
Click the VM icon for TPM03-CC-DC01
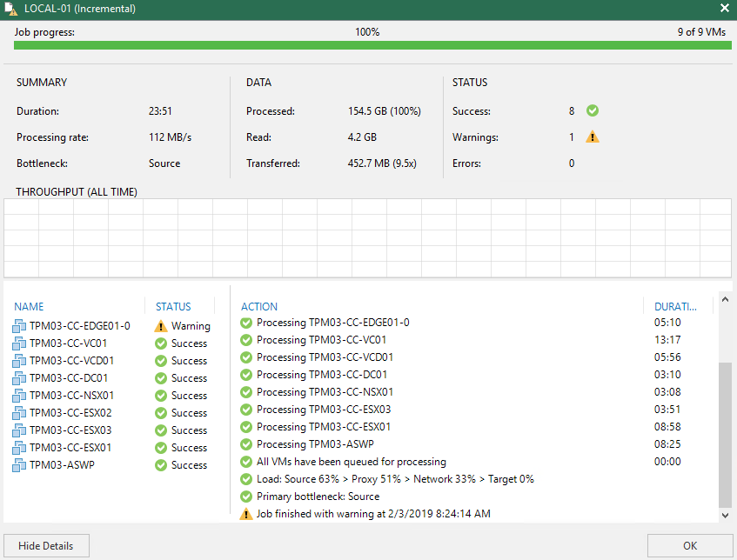pyautogui.click(x=19, y=378)
